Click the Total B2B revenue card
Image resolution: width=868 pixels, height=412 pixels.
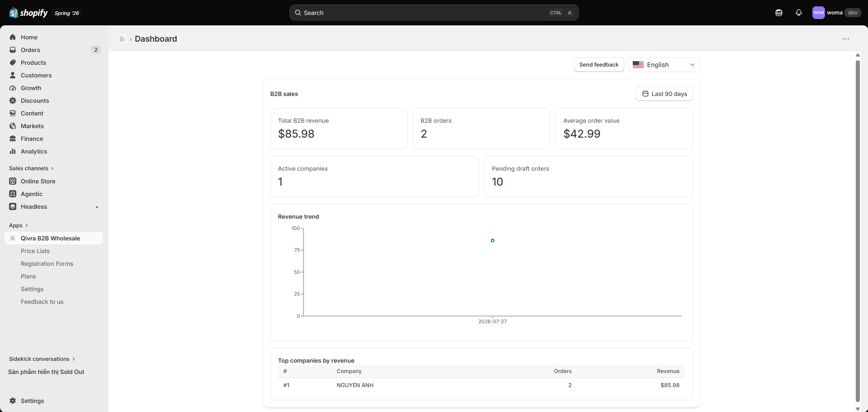339,129
